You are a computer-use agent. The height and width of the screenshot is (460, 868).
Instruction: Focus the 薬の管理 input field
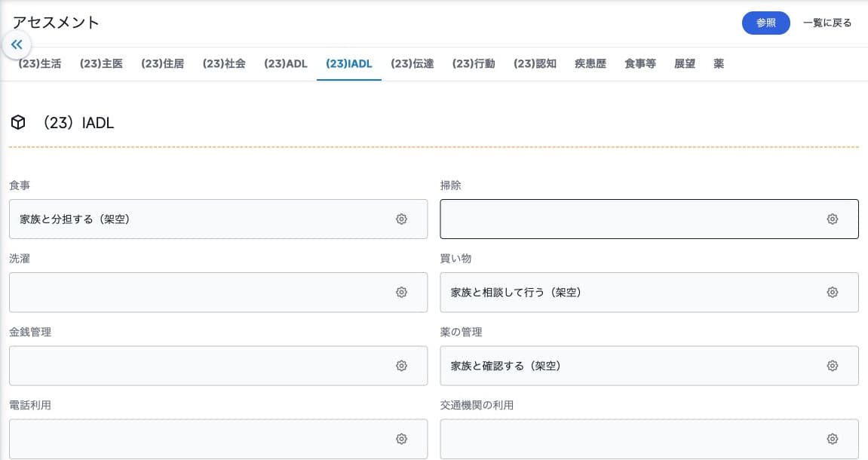click(649, 366)
